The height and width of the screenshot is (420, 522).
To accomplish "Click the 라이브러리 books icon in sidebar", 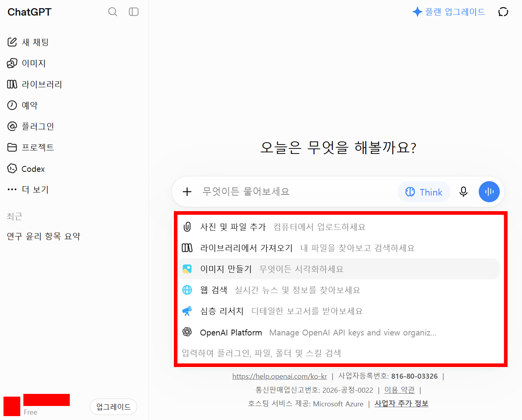I will (x=12, y=84).
